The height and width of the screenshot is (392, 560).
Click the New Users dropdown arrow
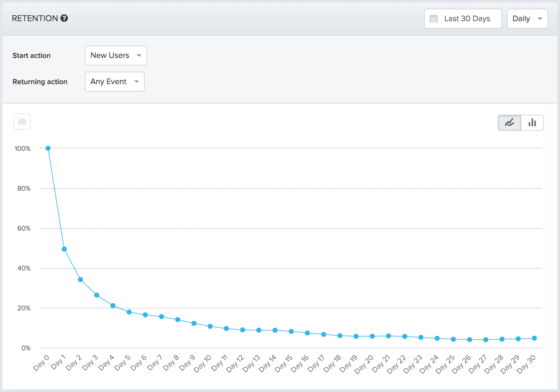[x=139, y=55]
